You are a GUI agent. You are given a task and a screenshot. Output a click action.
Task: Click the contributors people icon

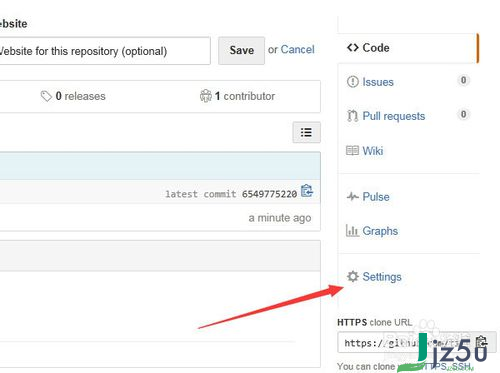206,96
